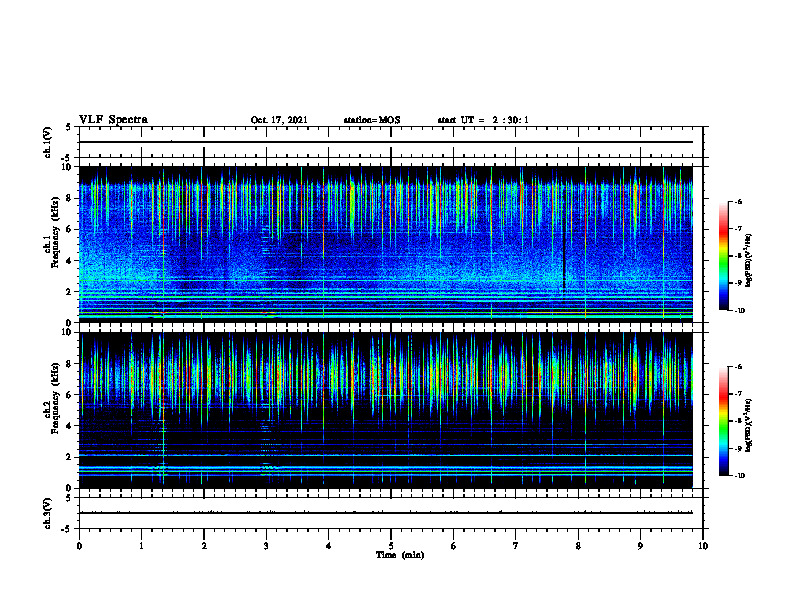Select the ch.1 color bar log(PSD) label
Image resolution: width=792 pixels, height=612 pixels.
pyautogui.click(x=749, y=260)
